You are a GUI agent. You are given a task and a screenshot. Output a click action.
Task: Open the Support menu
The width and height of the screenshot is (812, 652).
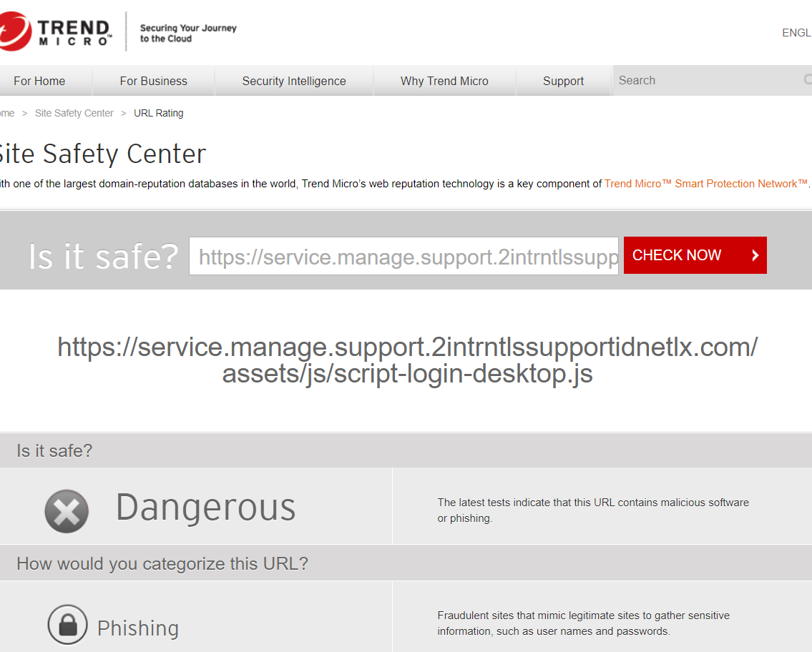564,81
